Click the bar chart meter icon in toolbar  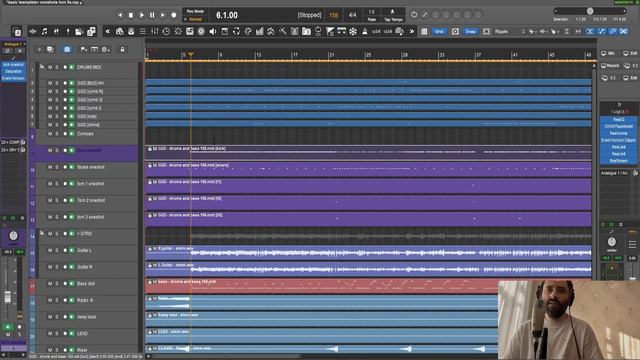point(260,31)
